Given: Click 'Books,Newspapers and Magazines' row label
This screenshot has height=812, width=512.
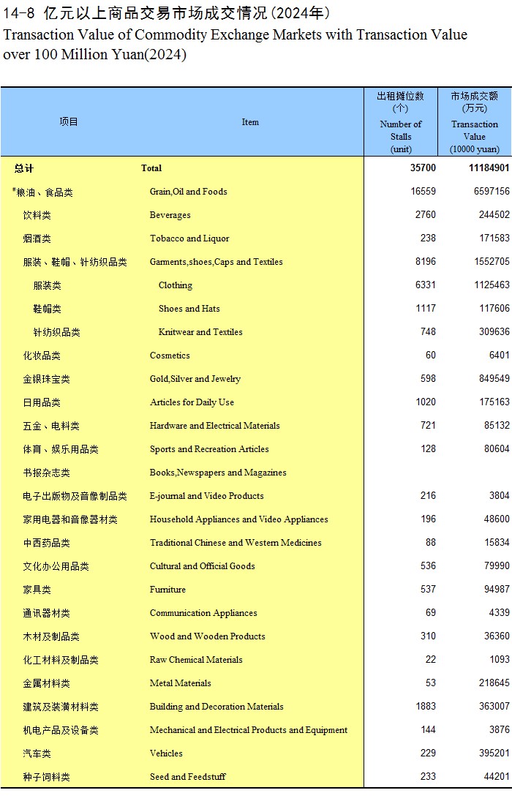Looking at the screenshot, I should point(218,473).
